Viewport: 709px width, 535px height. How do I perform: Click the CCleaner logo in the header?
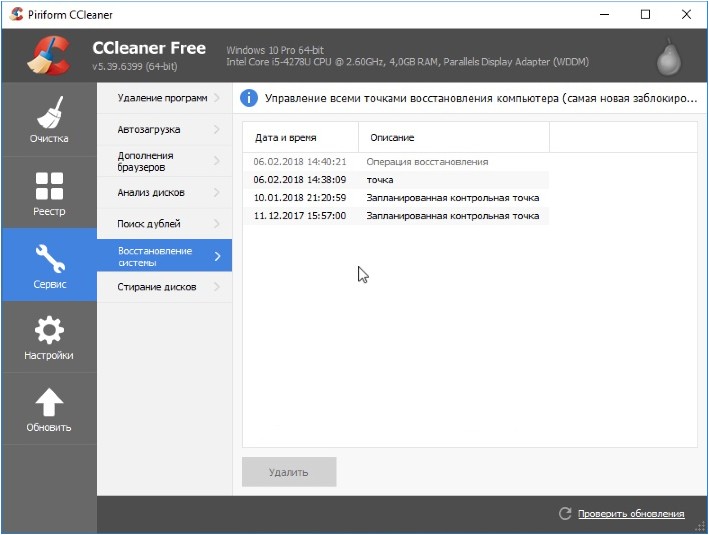point(49,55)
